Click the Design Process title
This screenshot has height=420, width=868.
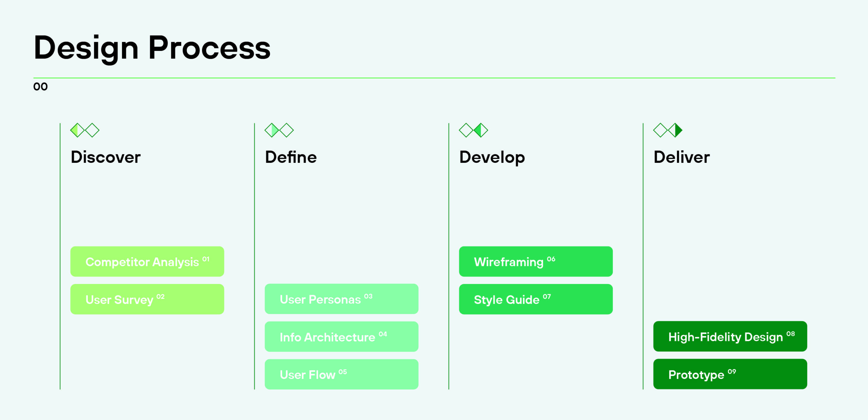click(x=152, y=48)
